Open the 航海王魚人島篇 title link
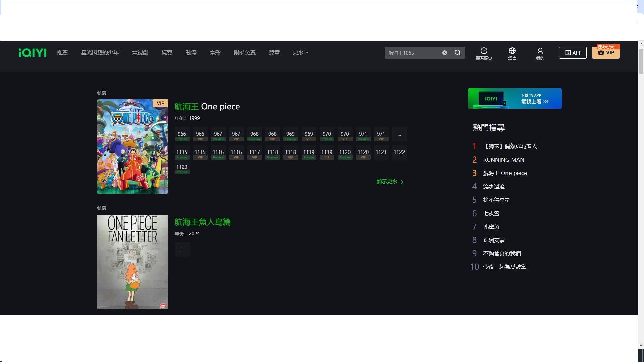The image size is (644, 362). [203, 222]
